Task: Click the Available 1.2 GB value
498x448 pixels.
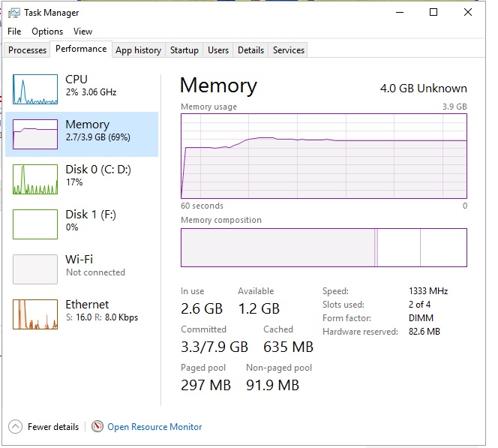Action: click(259, 308)
